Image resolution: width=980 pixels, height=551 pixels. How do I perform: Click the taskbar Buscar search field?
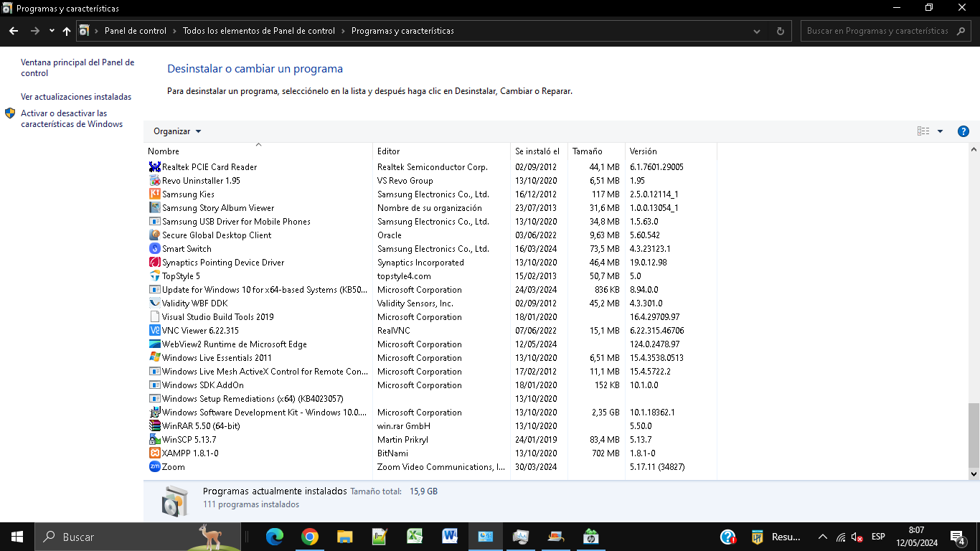click(136, 537)
